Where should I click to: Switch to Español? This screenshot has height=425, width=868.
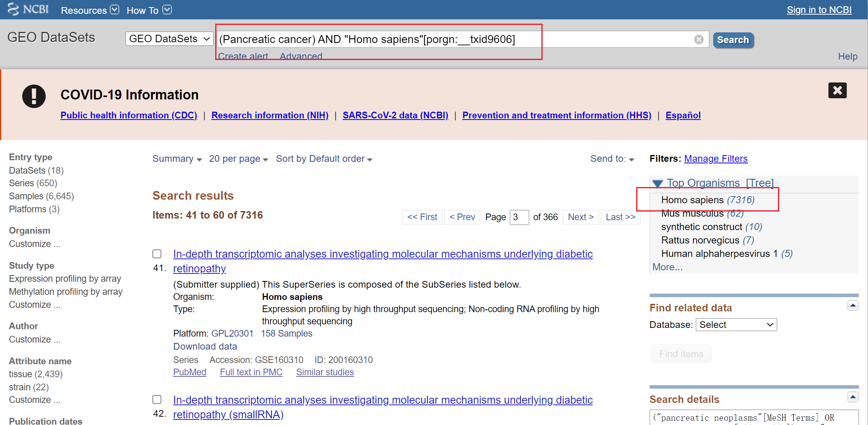(683, 115)
